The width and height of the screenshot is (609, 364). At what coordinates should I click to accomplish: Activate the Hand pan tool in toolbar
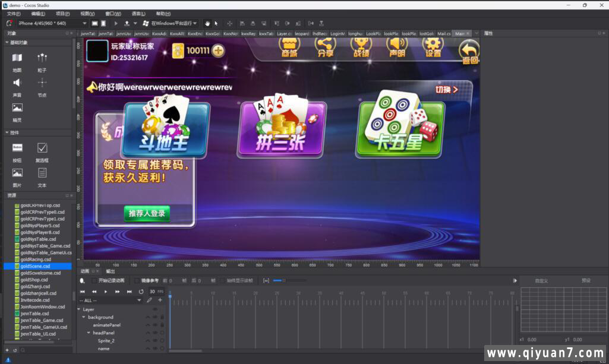(208, 23)
